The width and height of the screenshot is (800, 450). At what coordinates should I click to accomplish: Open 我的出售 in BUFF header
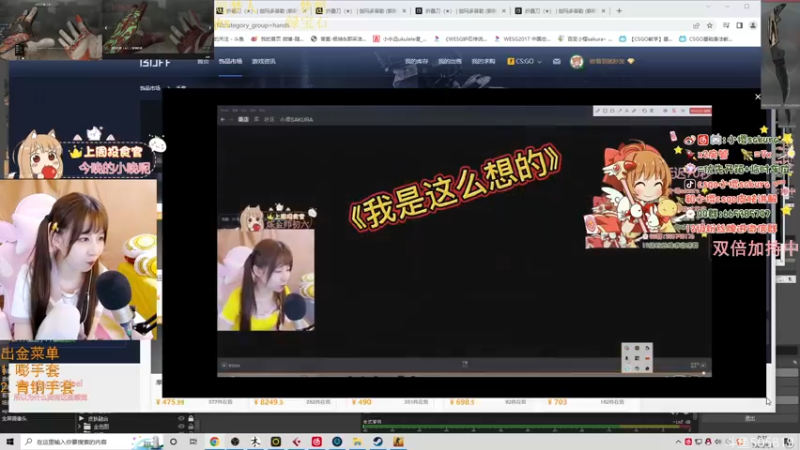point(449,61)
